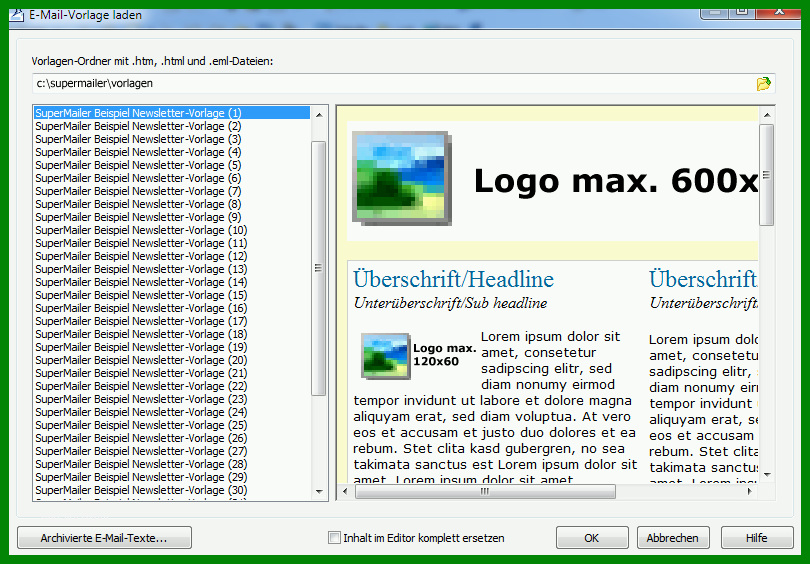Select SuperMailer Beispiel Newsletter-Vorlage (16)
This screenshot has height=564, width=810.
pyautogui.click(x=172, y=308)
